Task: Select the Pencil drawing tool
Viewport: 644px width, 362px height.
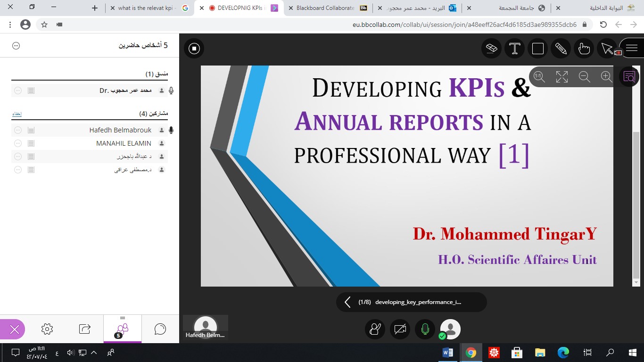Action: pos(561,48)
